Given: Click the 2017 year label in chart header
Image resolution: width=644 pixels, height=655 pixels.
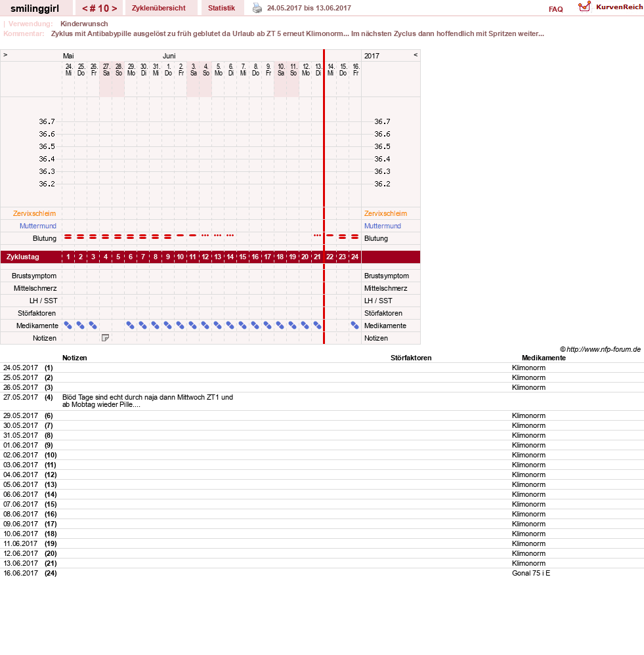Looking at the screenshot, I should point(372,56).
